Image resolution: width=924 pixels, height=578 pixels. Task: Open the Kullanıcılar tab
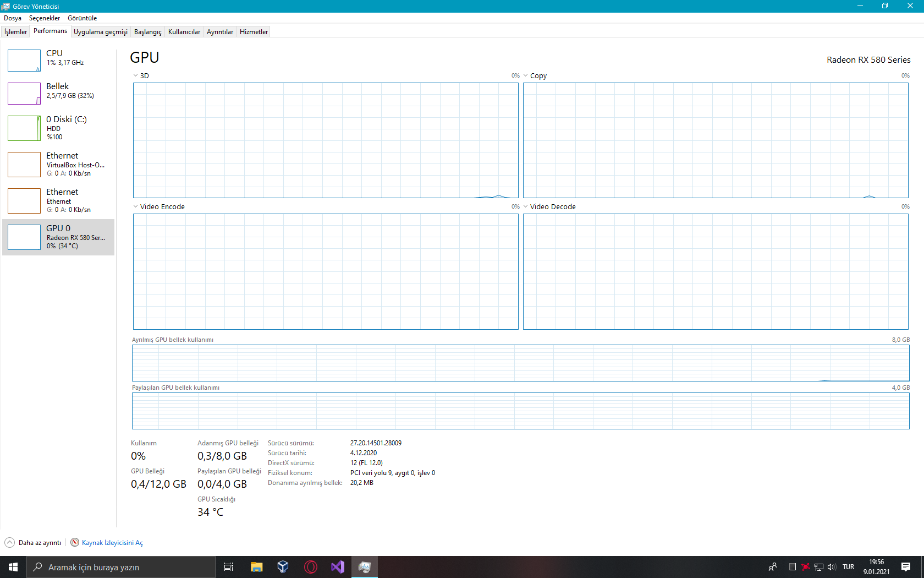184,32
